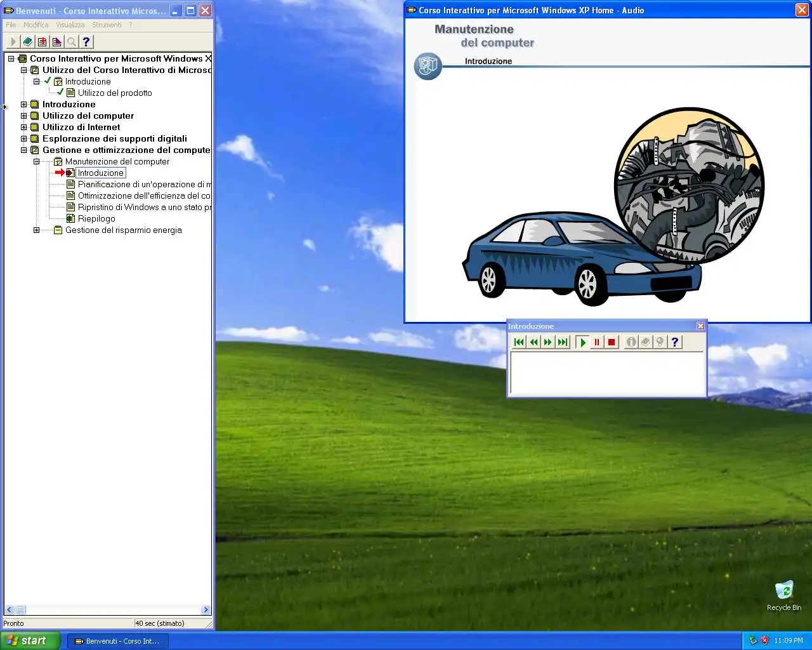
Task: Open the Strumenti menu
Action: click(x=107, y=25)
